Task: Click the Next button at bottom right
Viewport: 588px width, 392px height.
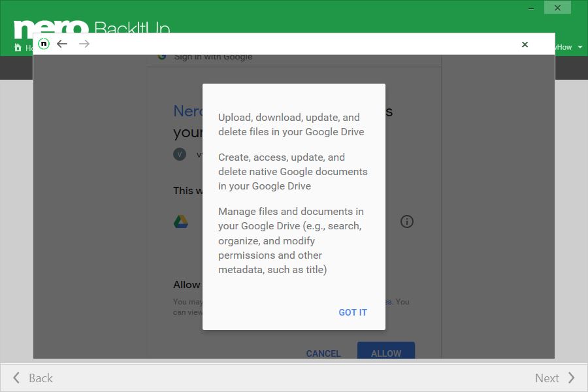Action: click(x=555, y=378)
